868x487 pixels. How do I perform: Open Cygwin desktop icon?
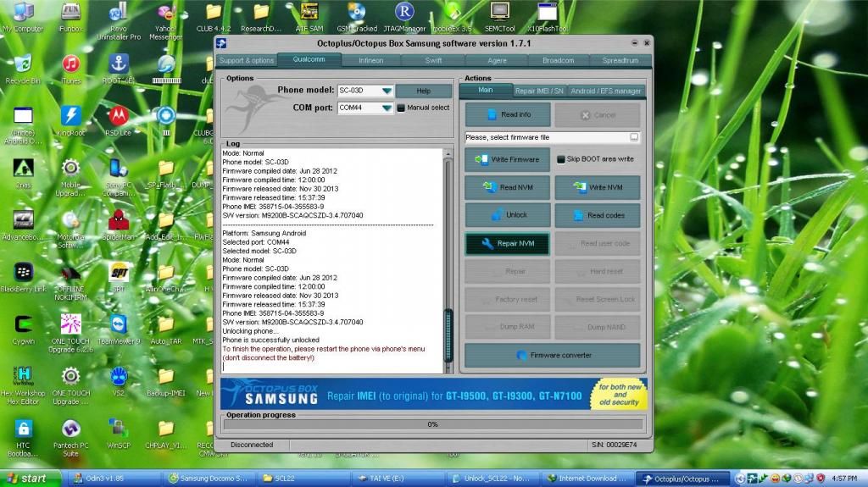(x=23, y=329)
